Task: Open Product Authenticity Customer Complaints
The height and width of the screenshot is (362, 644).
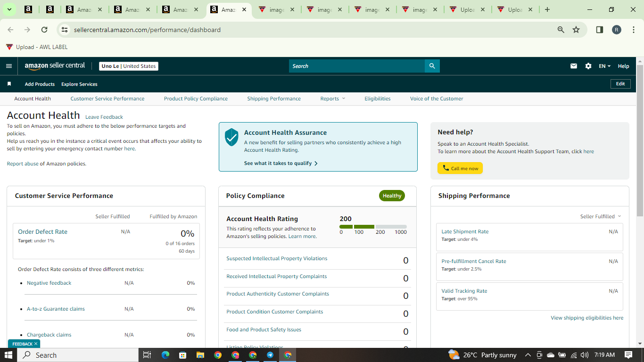Action: coord(278,294)
